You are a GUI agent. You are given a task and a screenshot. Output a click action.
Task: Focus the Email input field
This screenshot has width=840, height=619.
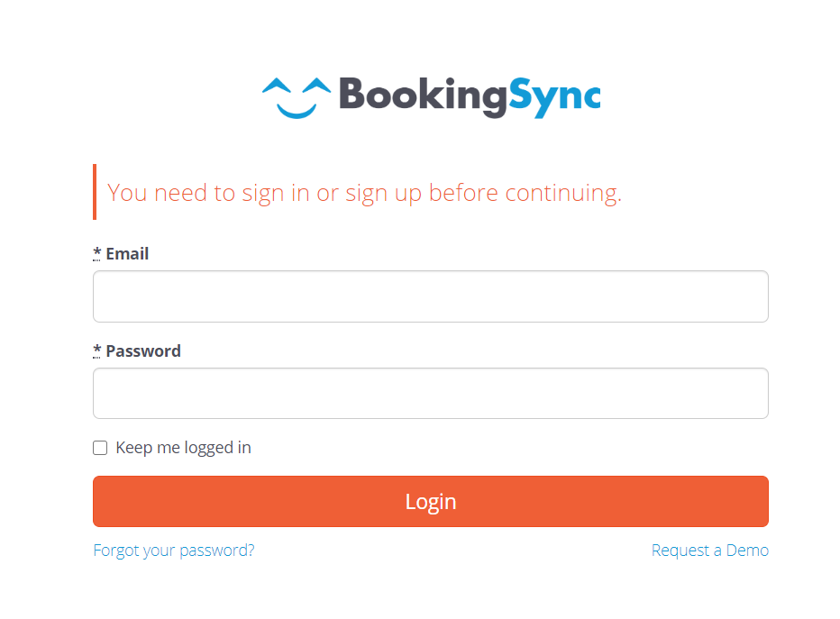point(431,296)
